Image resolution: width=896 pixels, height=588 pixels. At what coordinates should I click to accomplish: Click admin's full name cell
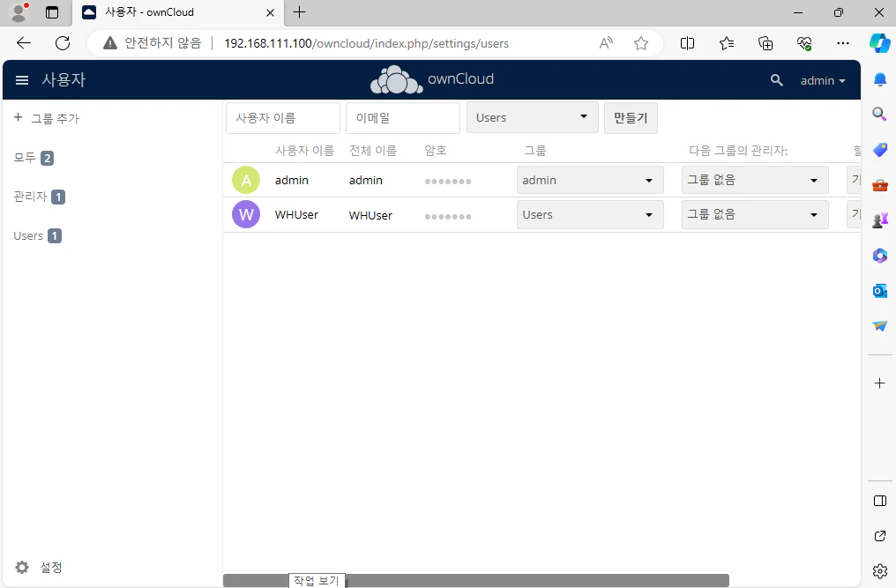coord(366,180)
